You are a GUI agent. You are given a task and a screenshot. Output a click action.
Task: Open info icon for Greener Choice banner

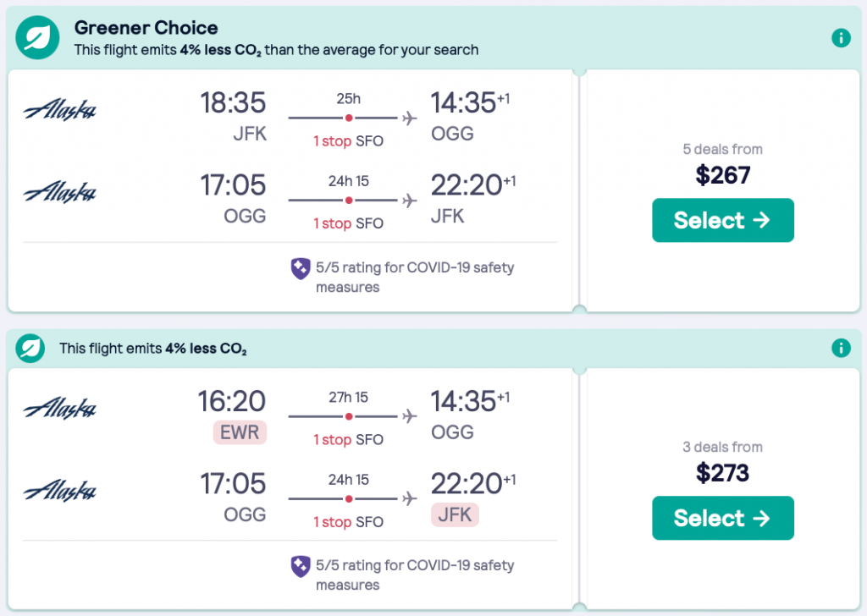point(840,37)
